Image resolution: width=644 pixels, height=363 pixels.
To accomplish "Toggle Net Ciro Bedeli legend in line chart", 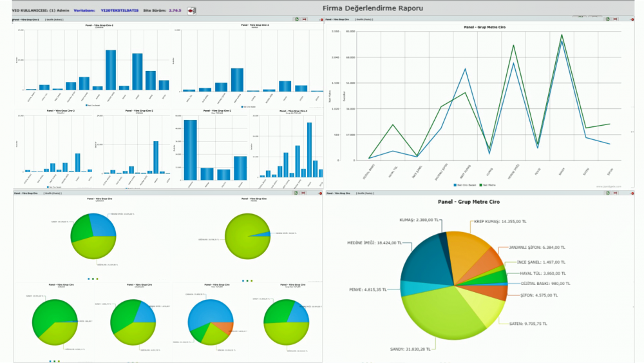I will (466, 184).
